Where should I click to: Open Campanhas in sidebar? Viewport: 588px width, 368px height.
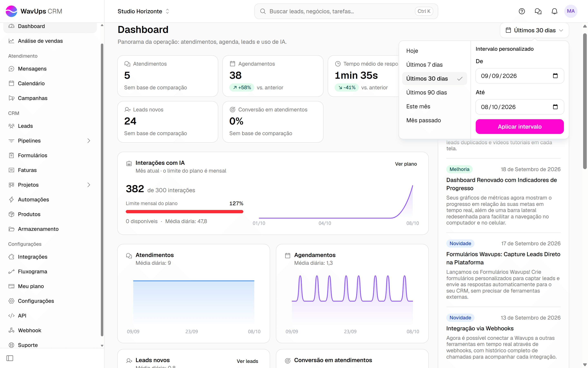pyautogui.click(x=50, y=98)
